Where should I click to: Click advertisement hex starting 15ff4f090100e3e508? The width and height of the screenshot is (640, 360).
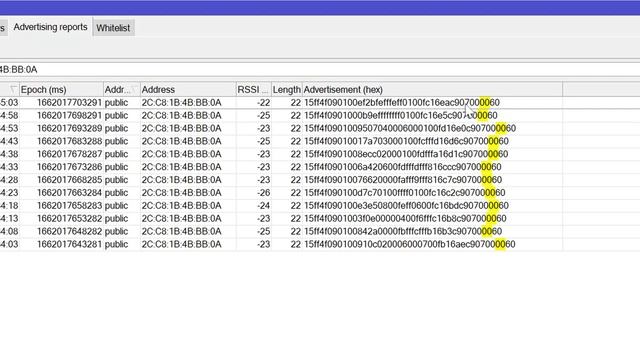click(406, 205)
